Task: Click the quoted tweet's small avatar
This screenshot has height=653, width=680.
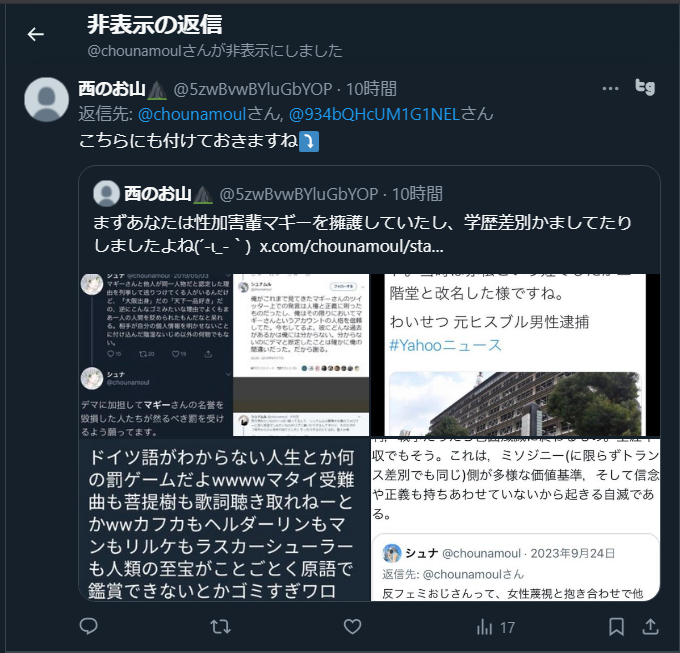Action: pos(106,193)
